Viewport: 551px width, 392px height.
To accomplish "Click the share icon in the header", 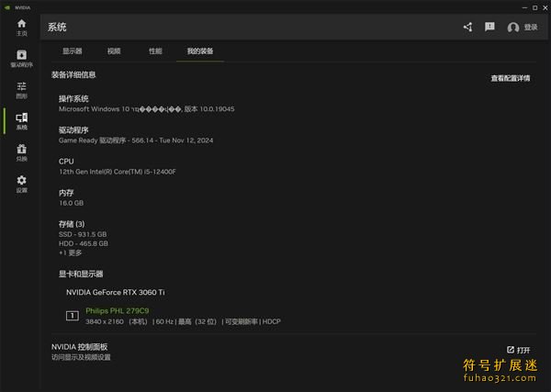I will (x=467, y=27).
